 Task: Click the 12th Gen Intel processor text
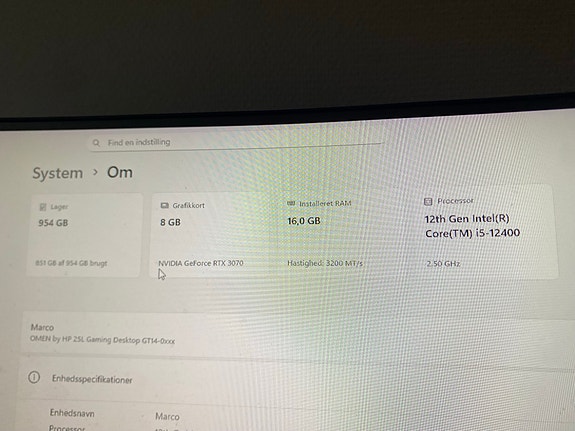(x=472, y=226)
